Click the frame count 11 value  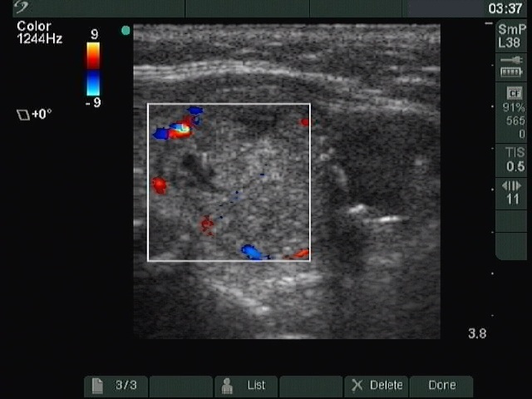(x=513, y=199)
